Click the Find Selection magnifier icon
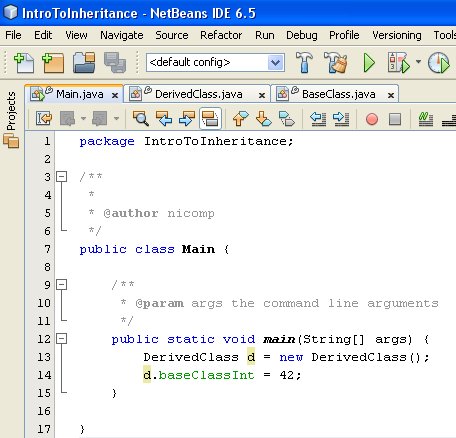 click(x=141, y=118)
